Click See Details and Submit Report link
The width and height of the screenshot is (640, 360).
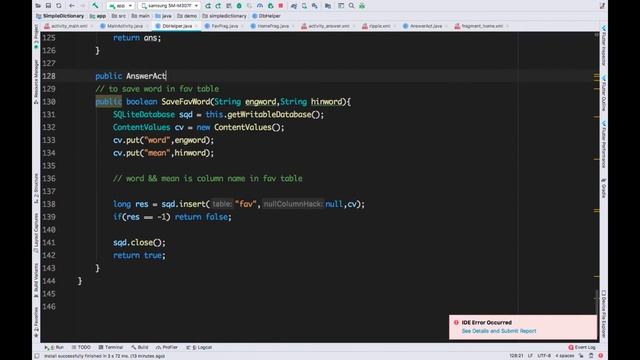(499, 331)
